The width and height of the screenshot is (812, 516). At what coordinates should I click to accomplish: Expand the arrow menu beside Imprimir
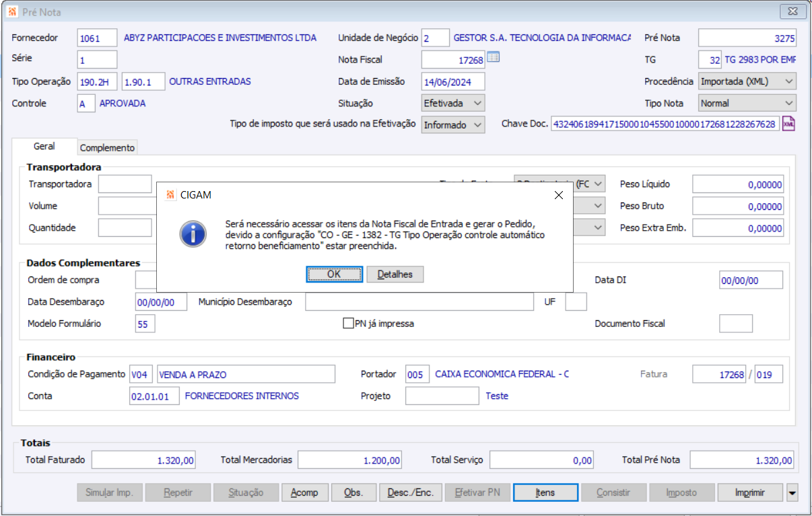pyautogui.click(x=792, y=492)
